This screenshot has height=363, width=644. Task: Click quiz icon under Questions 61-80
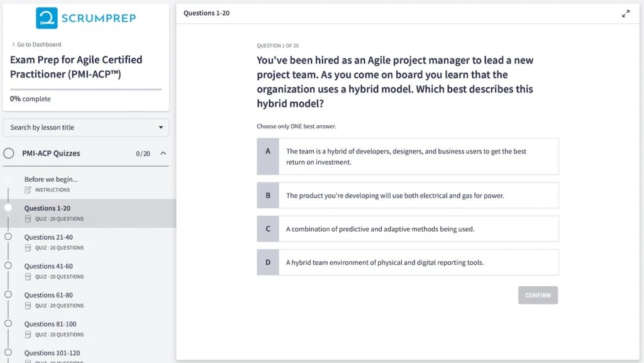pyautogui.click(x=28, y=306)
